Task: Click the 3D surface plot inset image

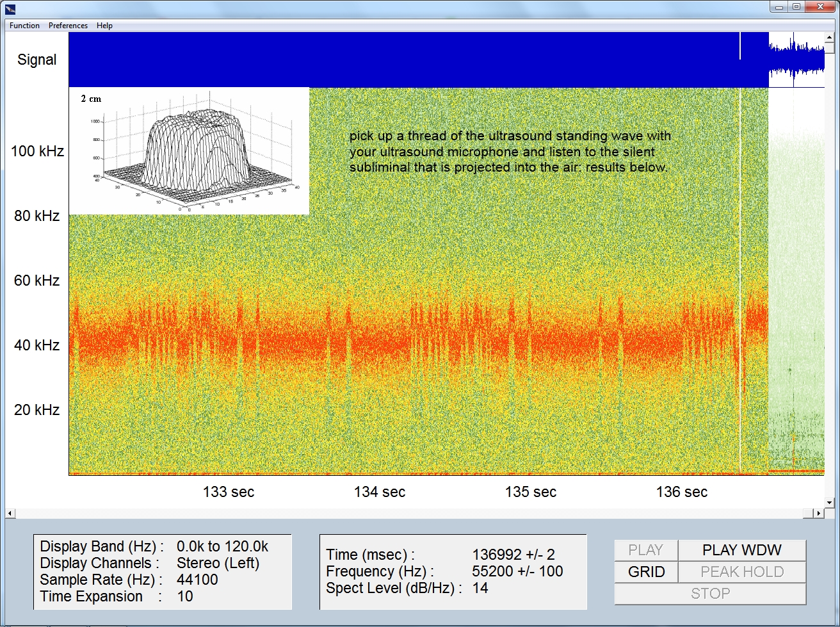Action: point(189,151)
